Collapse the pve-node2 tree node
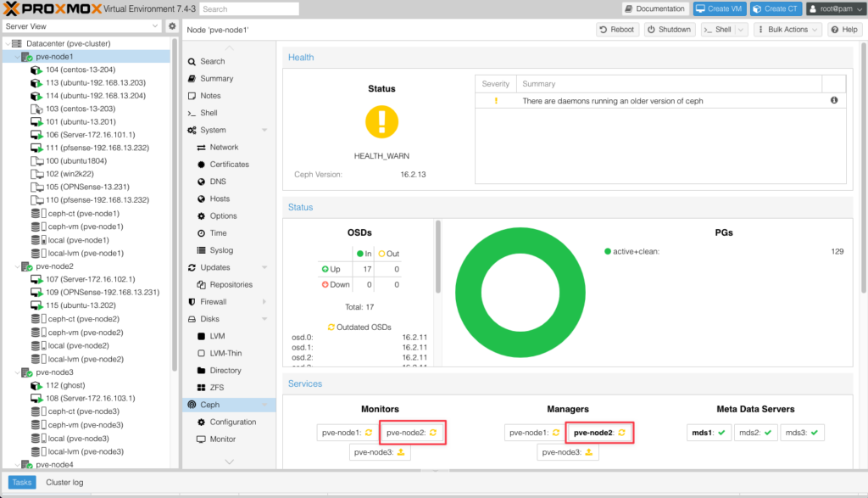 coord(17,266)
